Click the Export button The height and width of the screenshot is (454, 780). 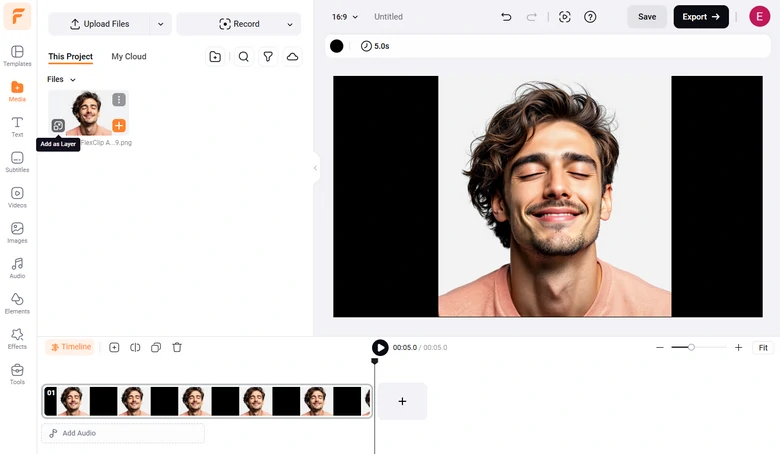(x=701, y=17)
